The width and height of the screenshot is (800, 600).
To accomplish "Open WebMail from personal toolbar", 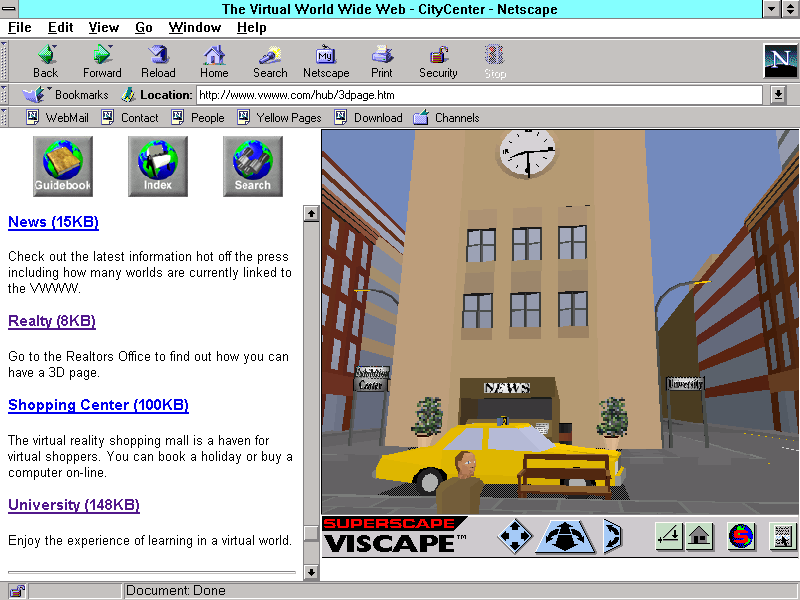I will (x=57, y=118).
